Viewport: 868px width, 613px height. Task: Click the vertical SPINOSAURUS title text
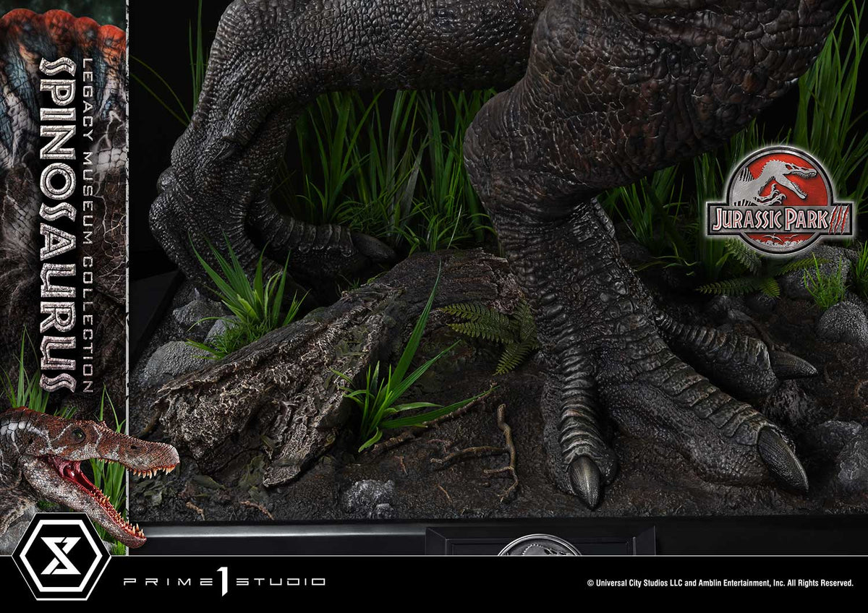click(59, 223)
